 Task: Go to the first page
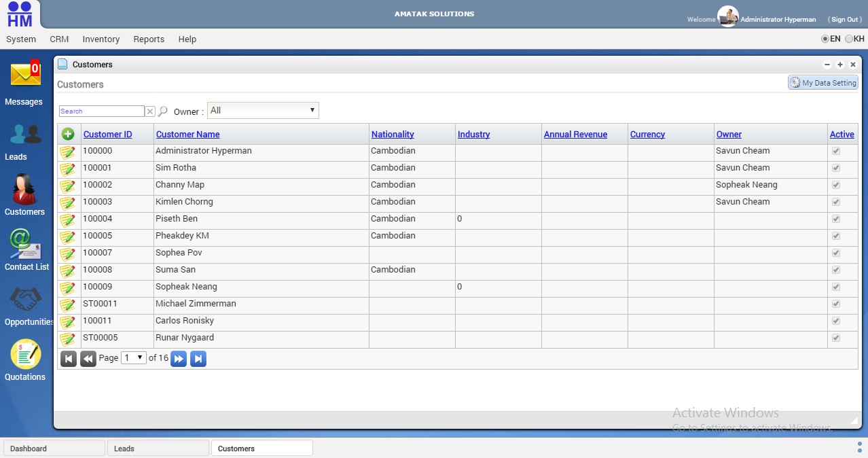69,359
